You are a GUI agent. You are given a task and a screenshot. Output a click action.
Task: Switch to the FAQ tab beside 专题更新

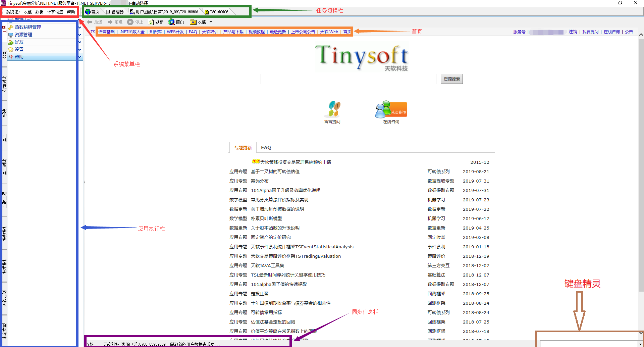click(x=266, y=148)
